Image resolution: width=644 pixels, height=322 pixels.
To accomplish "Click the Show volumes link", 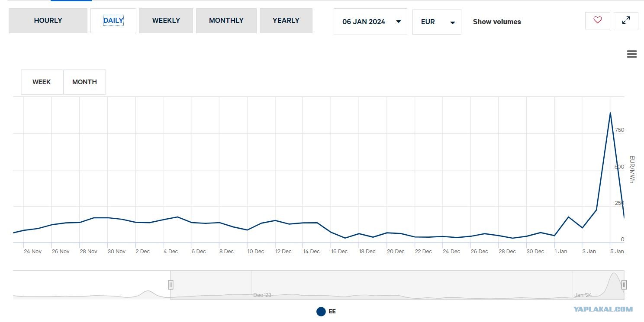I will 497,22.
